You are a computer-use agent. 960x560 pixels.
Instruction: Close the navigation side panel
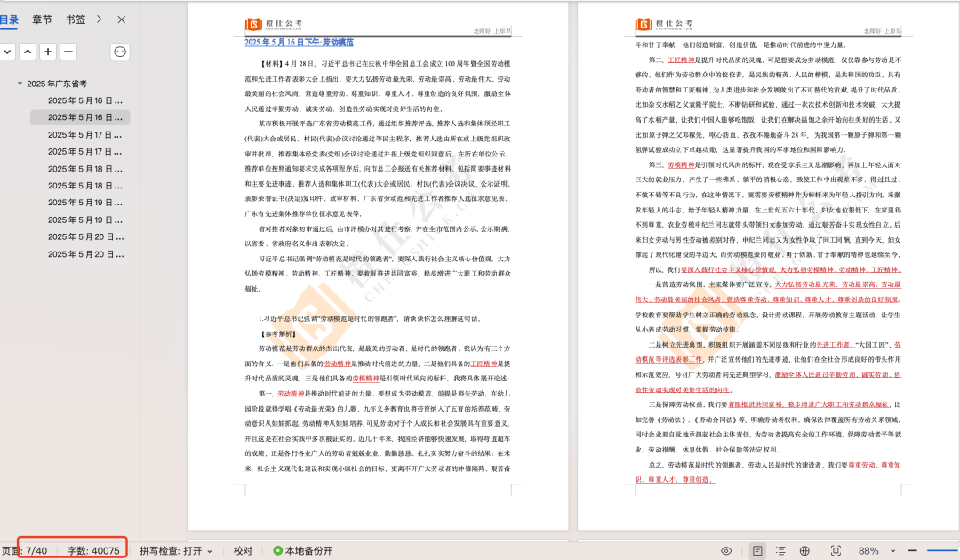tap(122, 20)
